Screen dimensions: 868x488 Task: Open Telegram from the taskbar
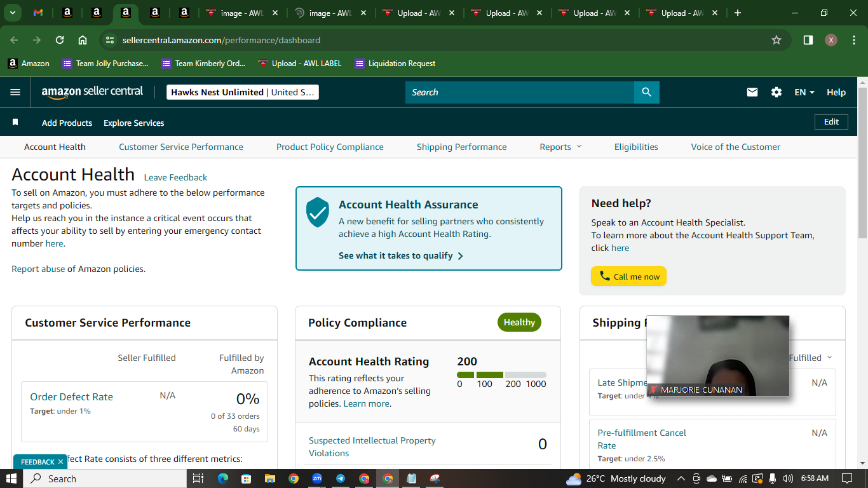tap(341, 478)
